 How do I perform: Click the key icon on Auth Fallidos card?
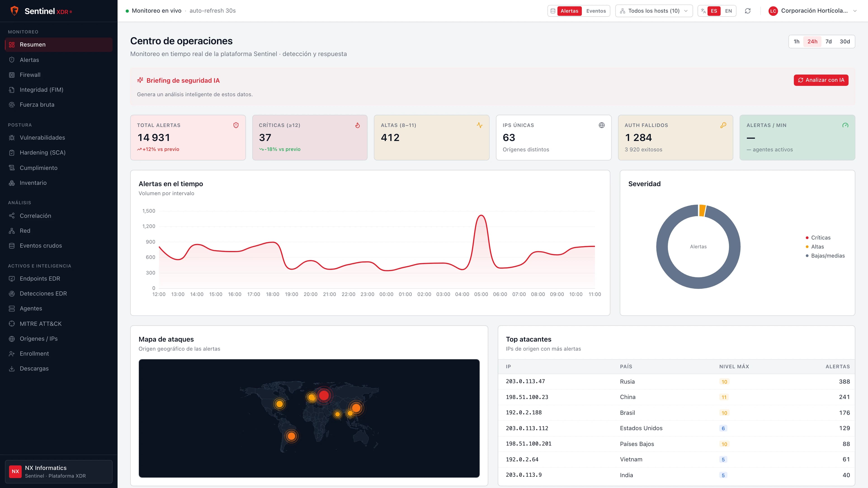click(x=723, y=125)
